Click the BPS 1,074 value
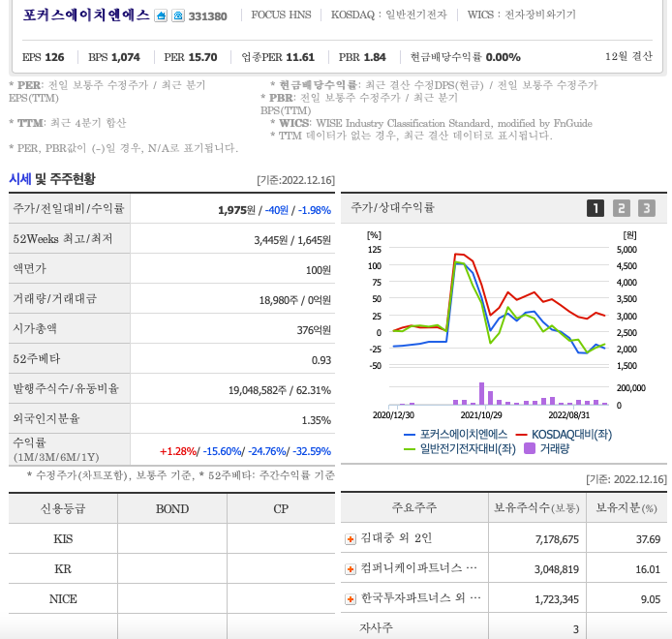The image size is (672, 639). 114,57
